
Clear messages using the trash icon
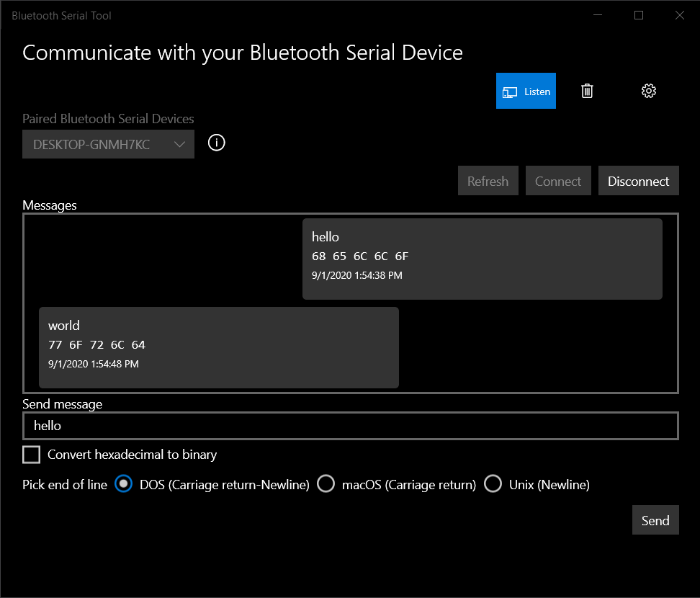click(587, 91)
